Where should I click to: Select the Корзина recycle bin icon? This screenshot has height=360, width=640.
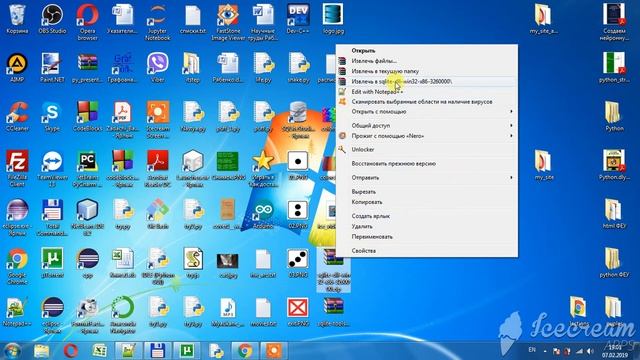pyautogui.click(x=17, y=20)
